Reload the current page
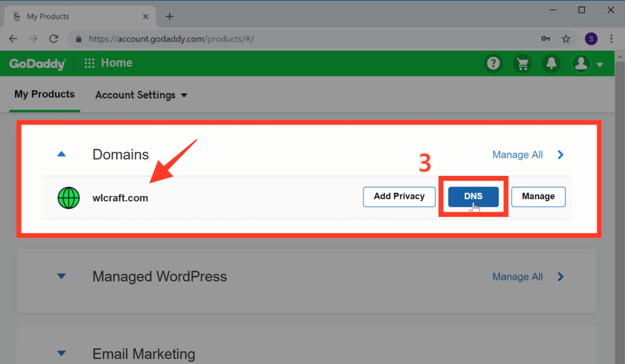The width and height of the screenshot is (625, 364). [53, 39]
